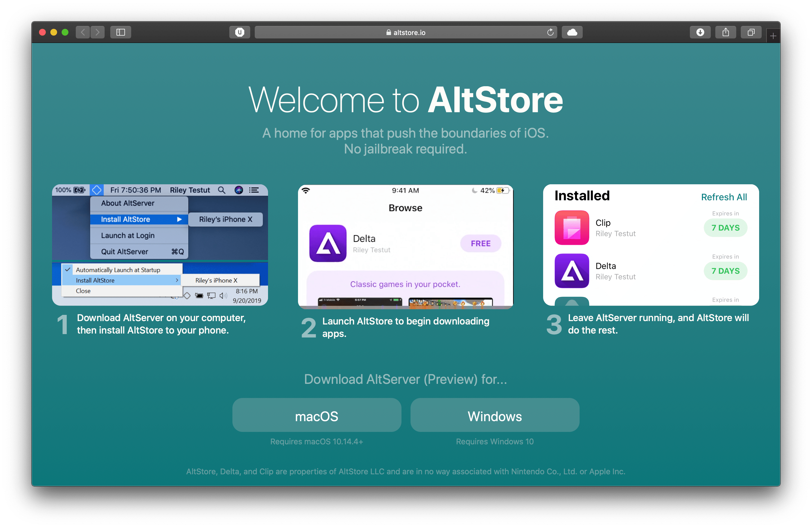Tap Refresh All in the Installed panel
Viewport: 812px width, 528px height.
(x=724, y=197)
